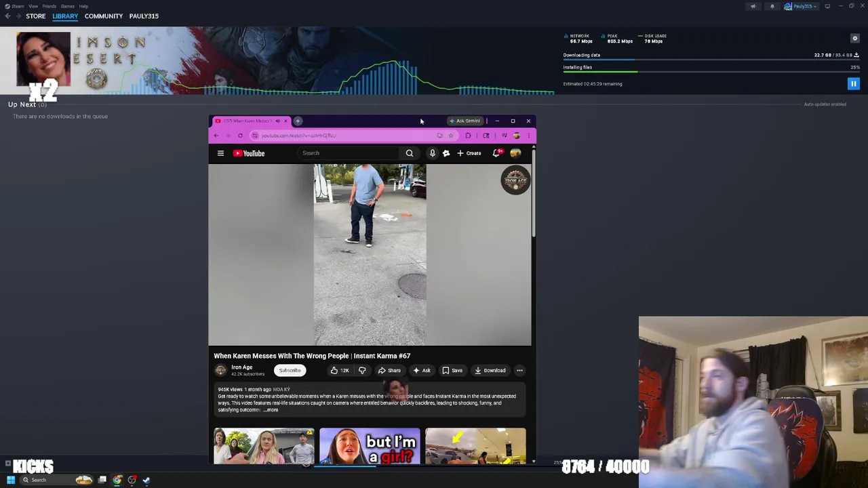Image resolution: width=868 pixels, height=488 pixels.
Task: Switch Steam to Big Picture mode icon
Action: tap(827, 6)
